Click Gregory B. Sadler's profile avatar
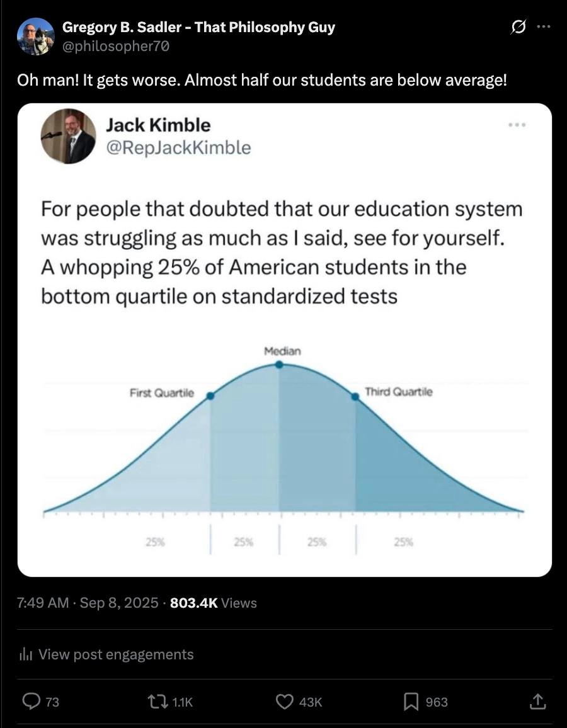Screen dimensions: 567x728 [35, 37]
